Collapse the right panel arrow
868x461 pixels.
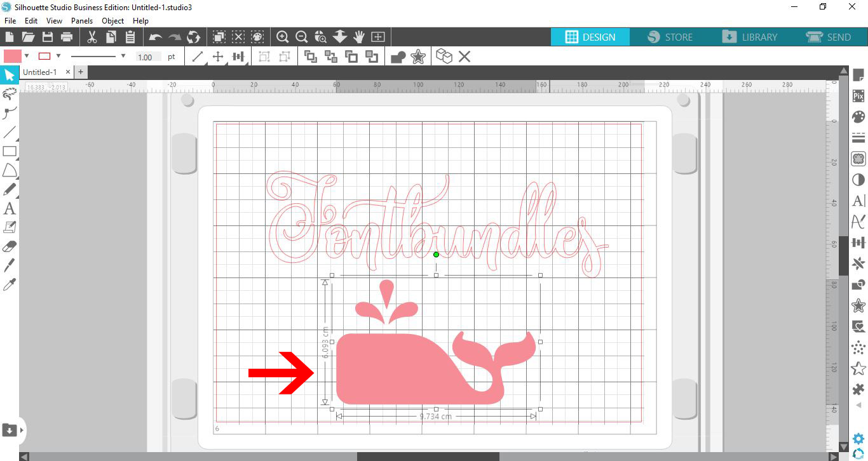tap(858, 405)
